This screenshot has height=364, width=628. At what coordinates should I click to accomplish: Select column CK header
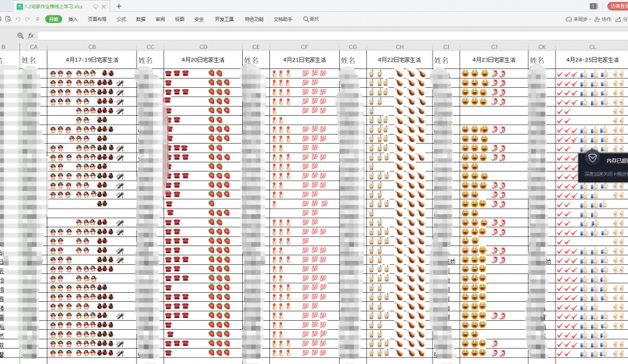point(542,47)
